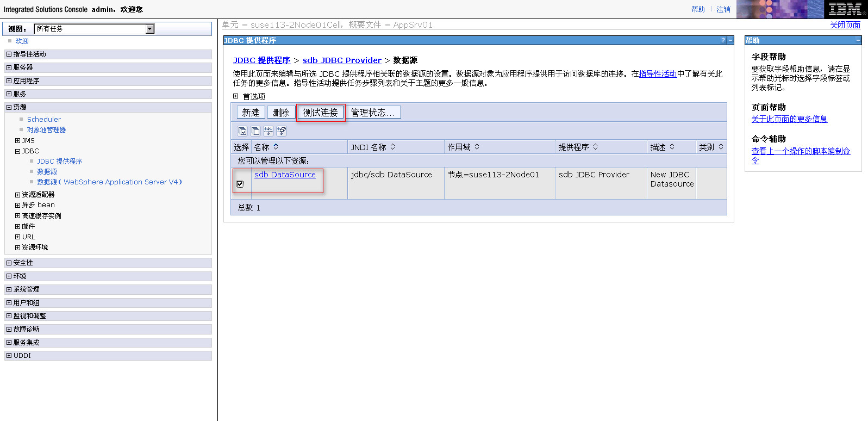Open the 视图 所有任务 dropdown
Viewport: 868px width, 421px height.
point(94,29)
